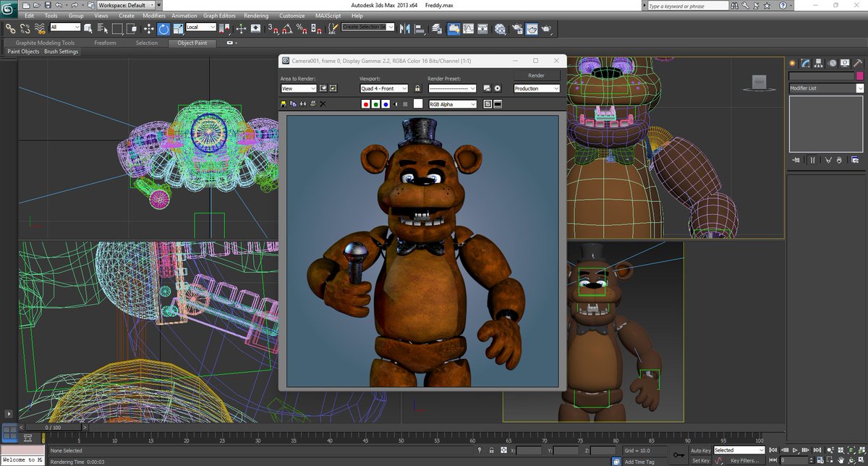
Task: Activate Select and Move tool
Action: [x=148, y=28]
